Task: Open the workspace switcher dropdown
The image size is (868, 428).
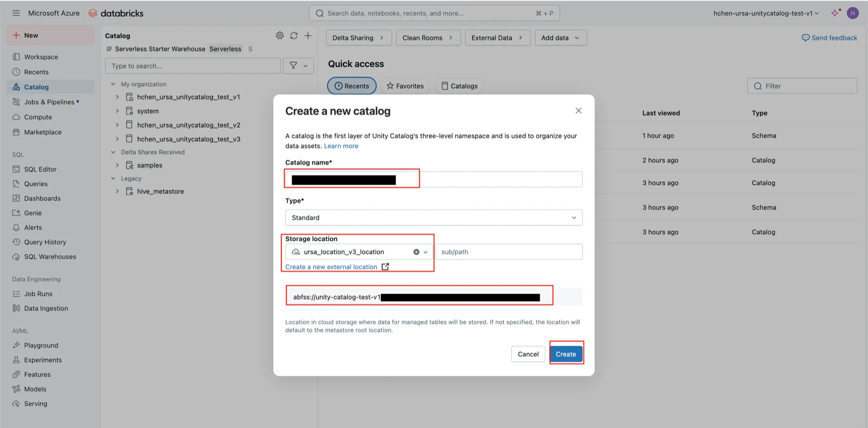Action: 766,13
